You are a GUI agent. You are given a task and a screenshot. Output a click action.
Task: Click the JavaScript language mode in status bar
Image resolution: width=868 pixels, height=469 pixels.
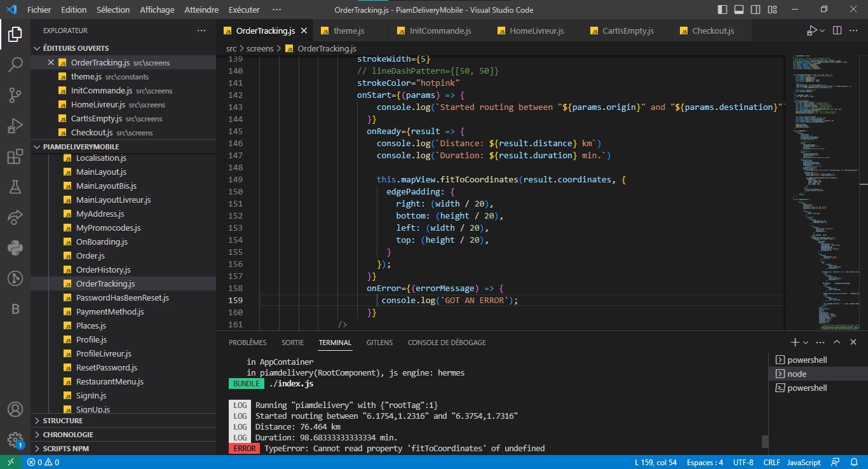tap(805, 463)
